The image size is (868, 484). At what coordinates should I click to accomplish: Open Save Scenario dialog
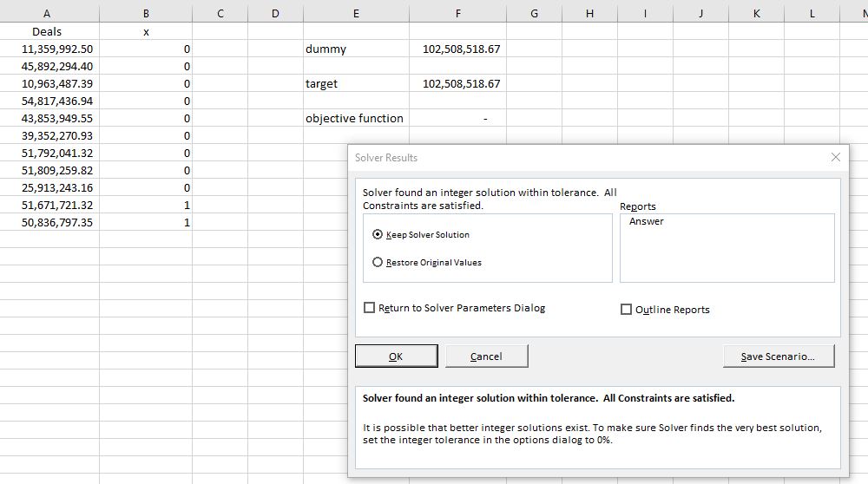point(779,356)
